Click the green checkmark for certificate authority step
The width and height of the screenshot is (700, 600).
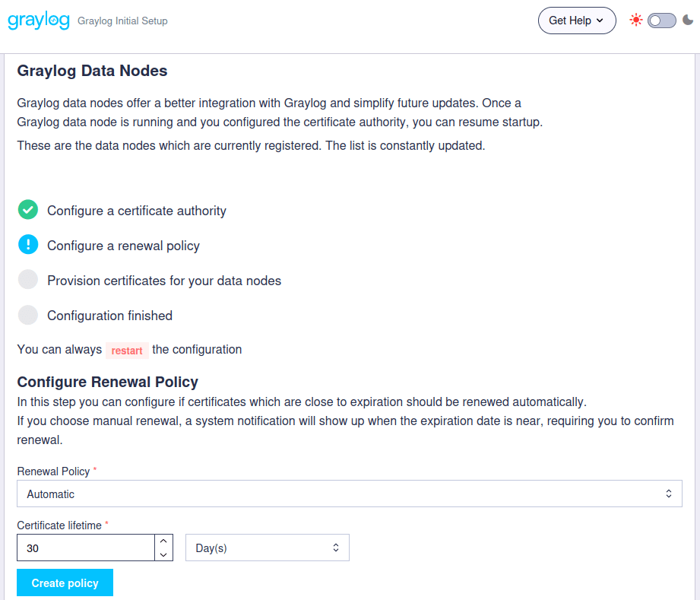coord(27,209)
